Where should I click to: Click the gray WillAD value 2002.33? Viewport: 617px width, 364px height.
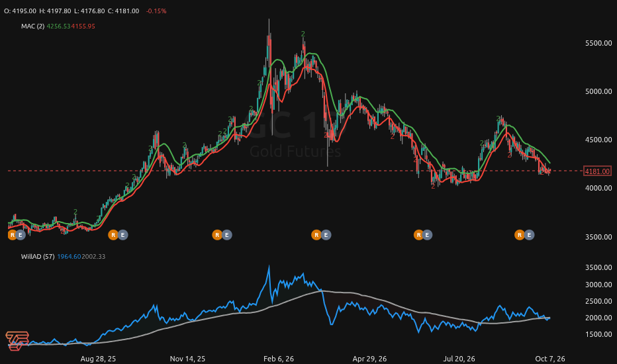coord(93,257)
